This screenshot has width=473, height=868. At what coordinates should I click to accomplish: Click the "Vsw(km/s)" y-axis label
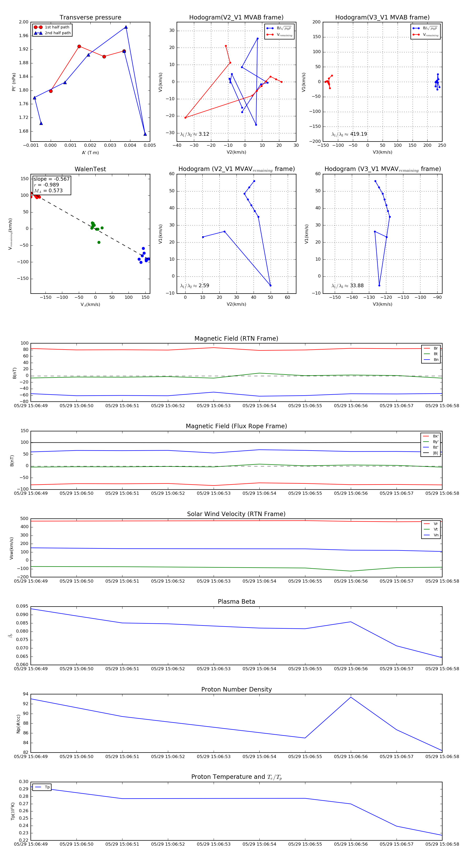click(x=12, y=548)
